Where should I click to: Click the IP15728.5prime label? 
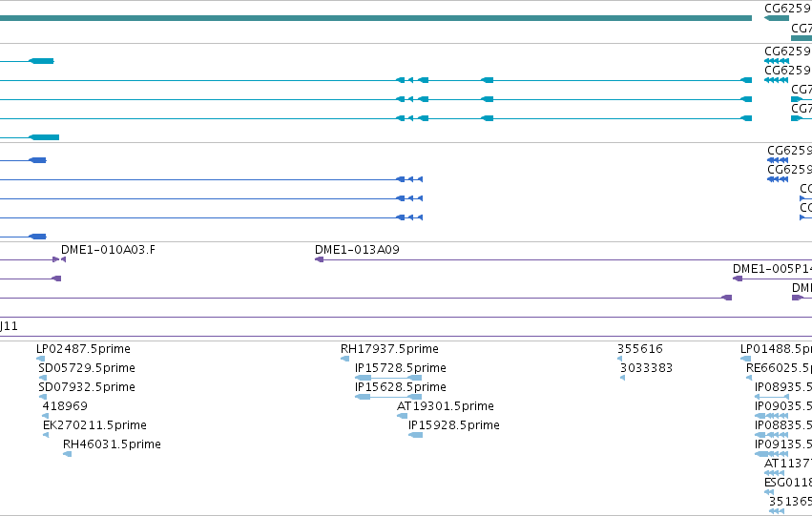click(401, 368)
